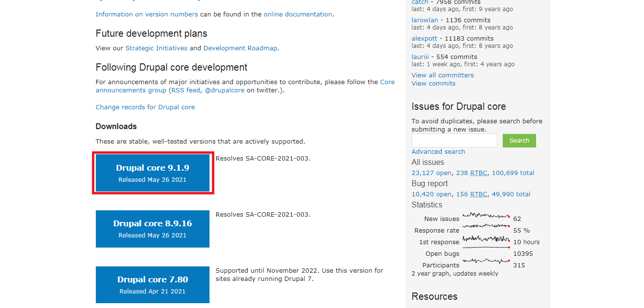Viewport: 644px width, 308px height.
Task: Select '2 year graph, updates weekly' text
Action: (x=455, y=273)
